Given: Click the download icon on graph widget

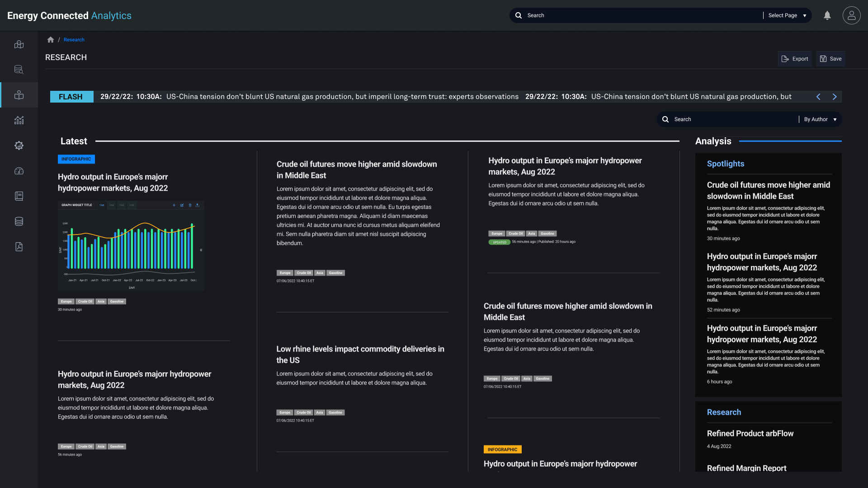Looking at the screenshot, I should (198, 205).
